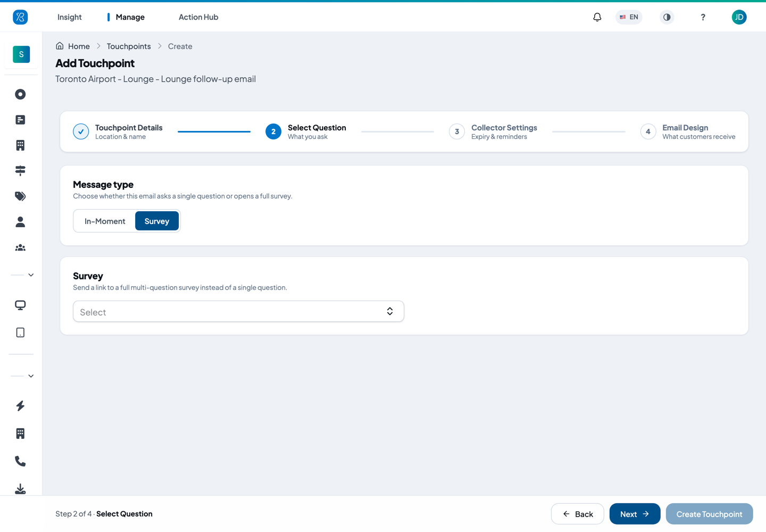Switch to the Action Hub tab

point(198,17)
